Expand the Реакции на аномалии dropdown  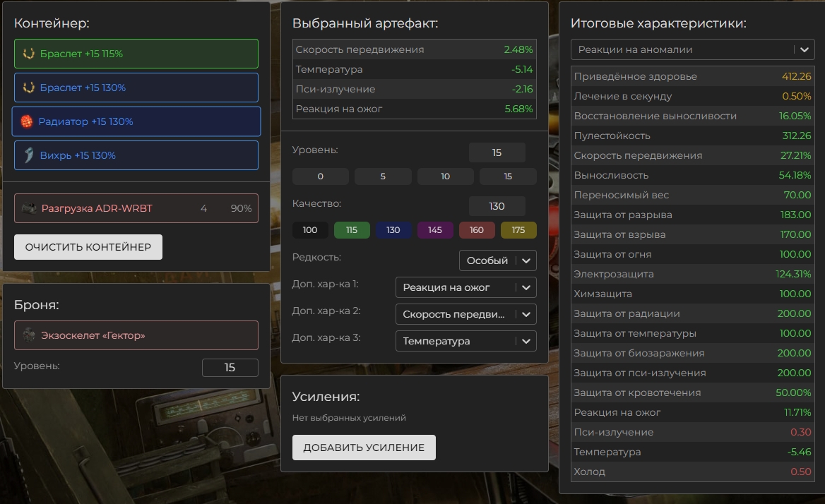point(692,50)
